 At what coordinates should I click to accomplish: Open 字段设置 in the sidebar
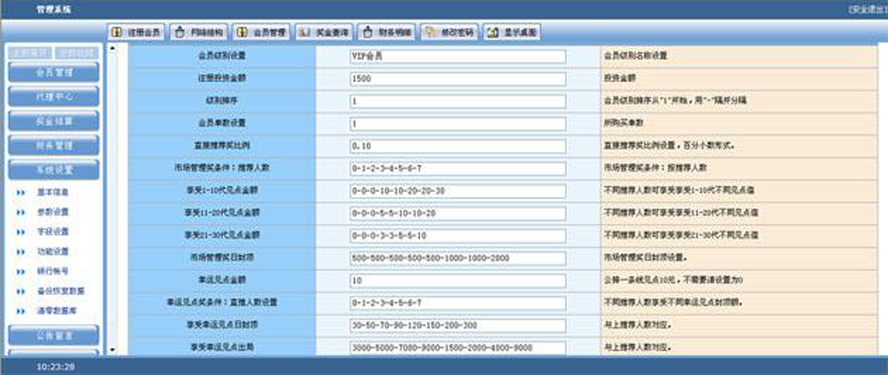click(53, 232)
